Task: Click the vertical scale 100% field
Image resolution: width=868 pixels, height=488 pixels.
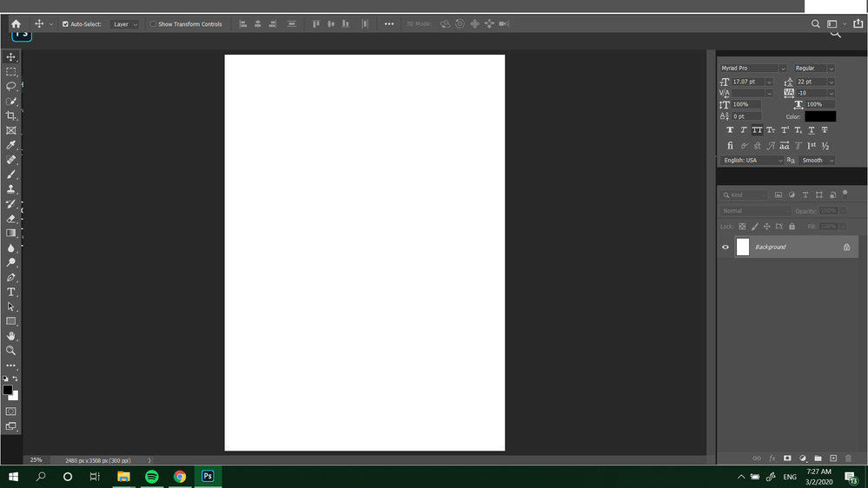Action: click(x=746, y=104)
